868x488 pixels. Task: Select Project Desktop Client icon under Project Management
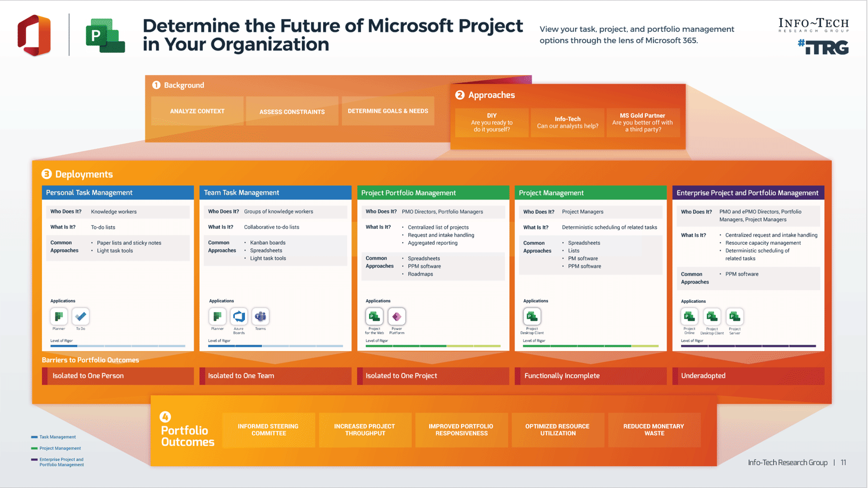[532, 317]
